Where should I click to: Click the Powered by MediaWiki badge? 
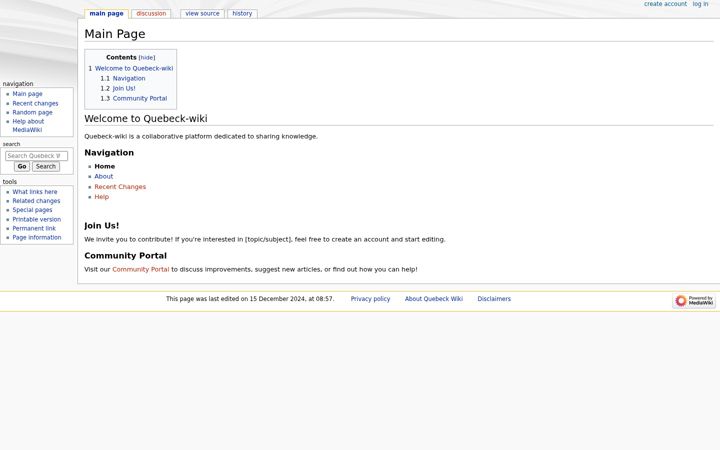click(694, 301)
